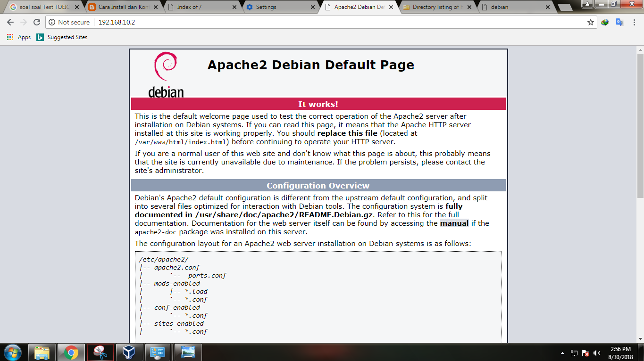Open the Google Translate extension
The image size is (644, 361).
click(x=620, y=22)
